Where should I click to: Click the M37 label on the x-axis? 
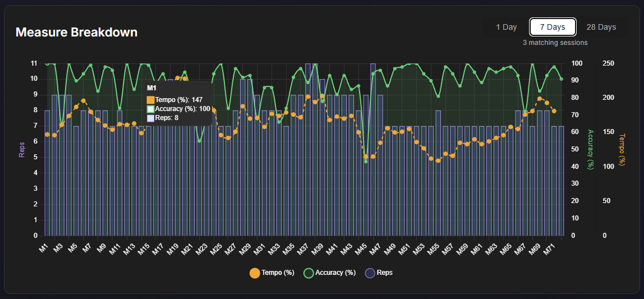[302, 248]
